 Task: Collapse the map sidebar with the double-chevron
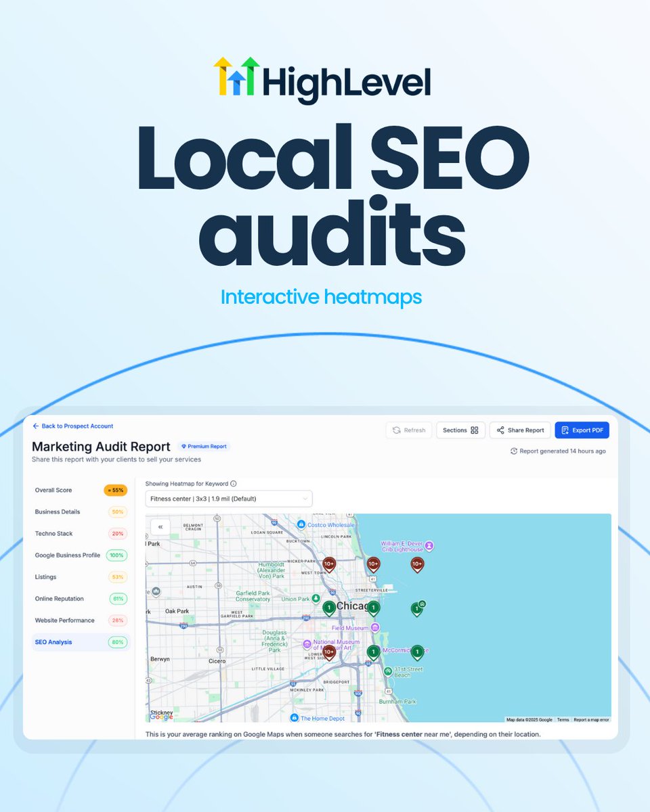coord(160,526)
